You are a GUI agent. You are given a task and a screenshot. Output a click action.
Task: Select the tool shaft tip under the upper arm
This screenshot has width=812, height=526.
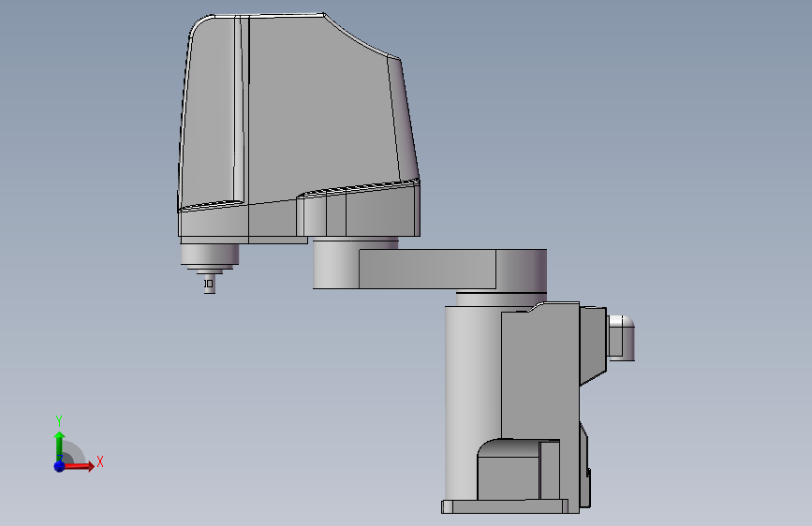point(209,285)
